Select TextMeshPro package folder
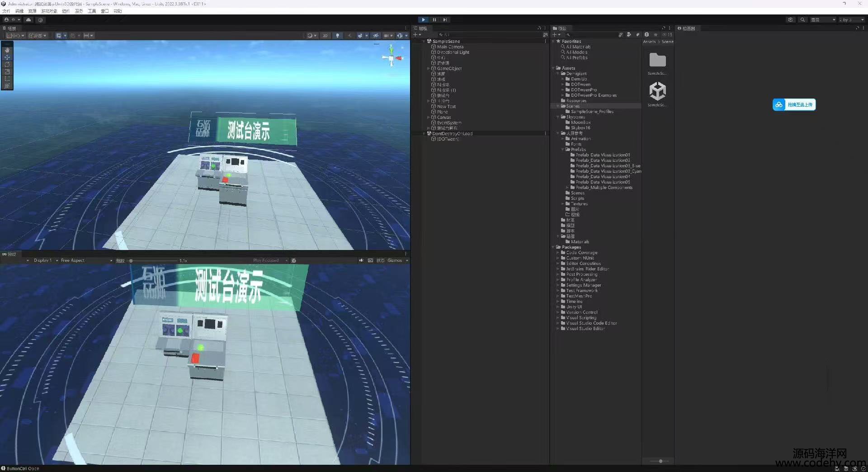Screen dimensions: 868x472 (x=579, y=296)
